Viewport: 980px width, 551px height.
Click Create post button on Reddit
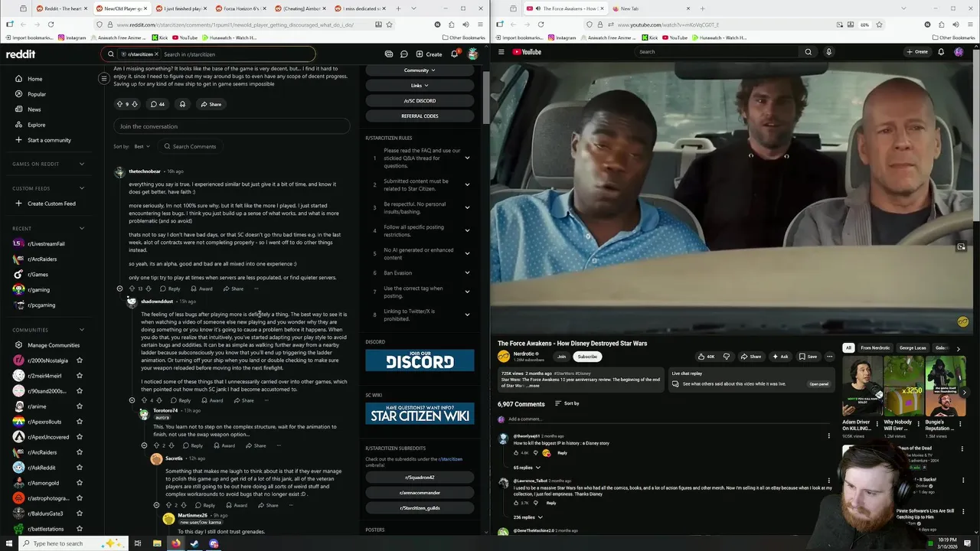(429, 54)
